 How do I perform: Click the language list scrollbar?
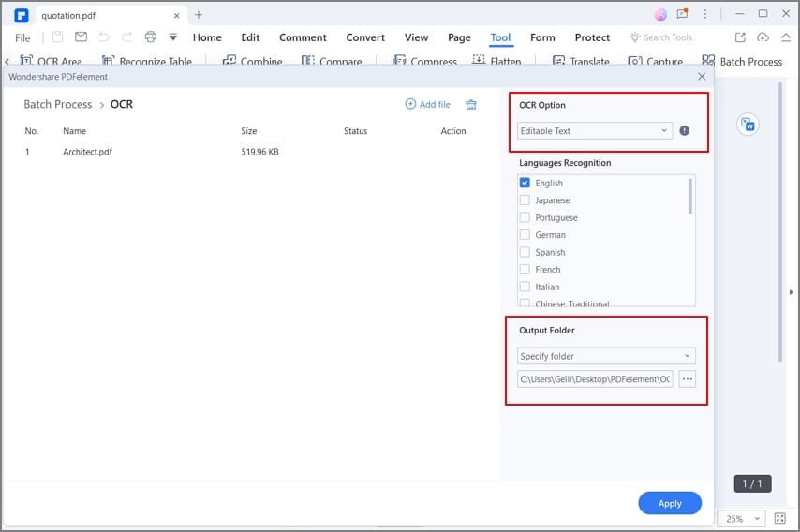690,196
